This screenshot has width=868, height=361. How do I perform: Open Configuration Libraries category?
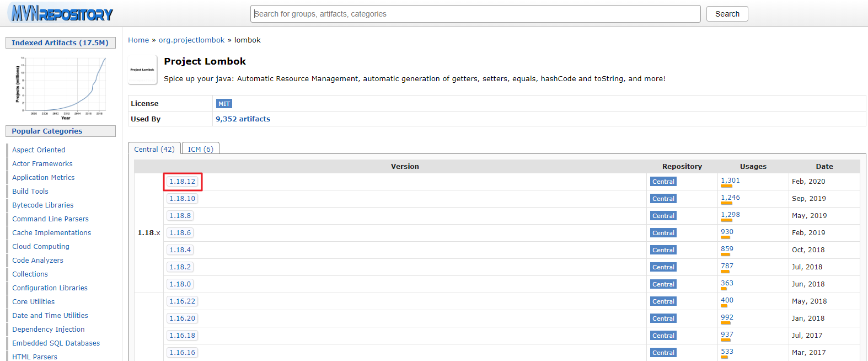(x=50, y=288)
